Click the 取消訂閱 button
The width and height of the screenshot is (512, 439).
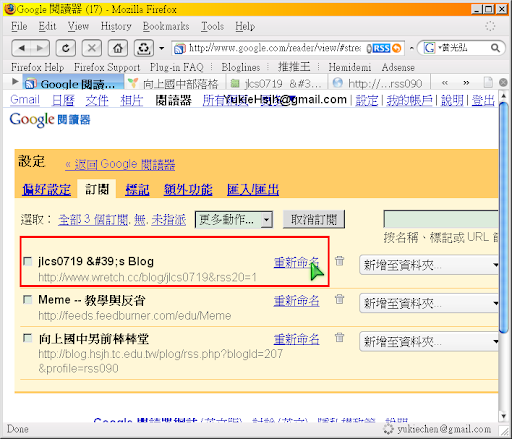coord(314,219)
